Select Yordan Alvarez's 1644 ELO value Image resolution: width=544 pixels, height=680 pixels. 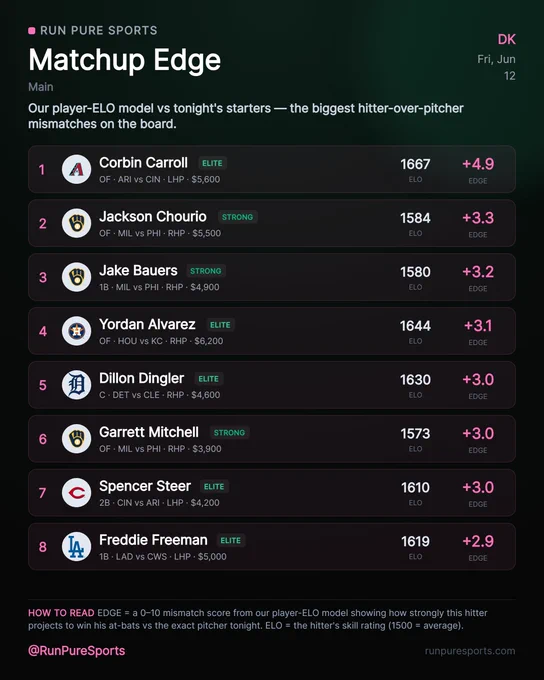coord(415,326)
